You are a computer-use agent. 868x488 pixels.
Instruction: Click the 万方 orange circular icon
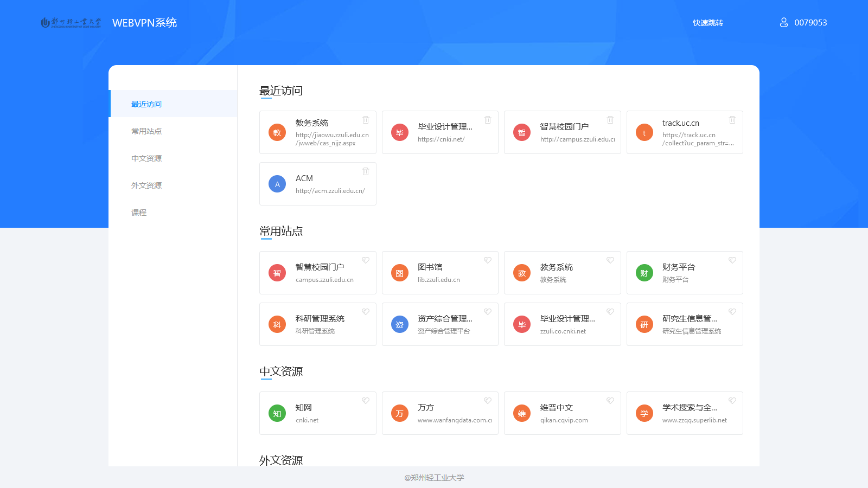[399, 413]
